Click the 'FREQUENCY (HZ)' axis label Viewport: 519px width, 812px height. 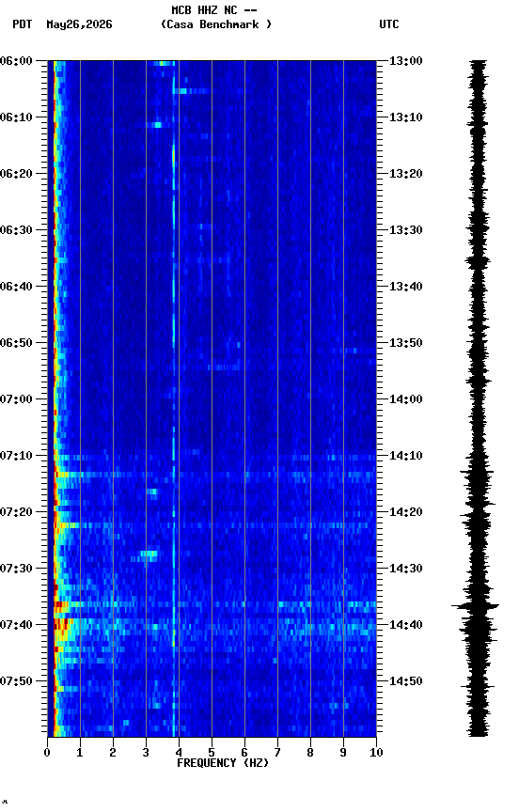tap(223, 763)
